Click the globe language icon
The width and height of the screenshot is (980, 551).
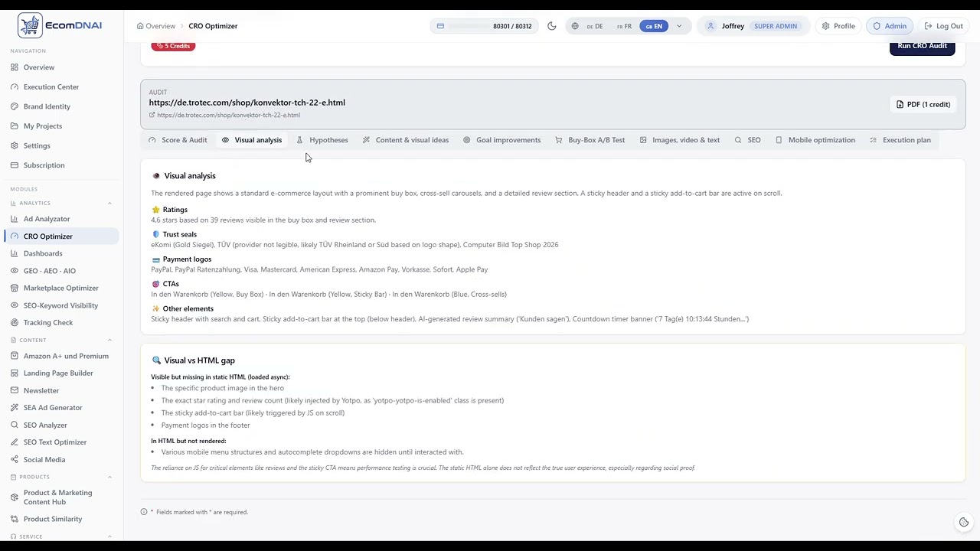click(575, 26)
